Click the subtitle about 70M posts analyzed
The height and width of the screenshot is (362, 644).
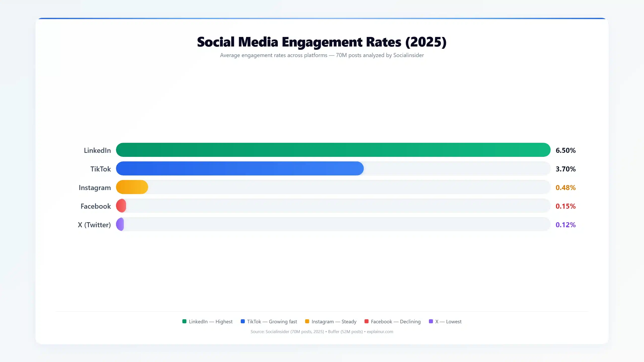coord(322,55)
